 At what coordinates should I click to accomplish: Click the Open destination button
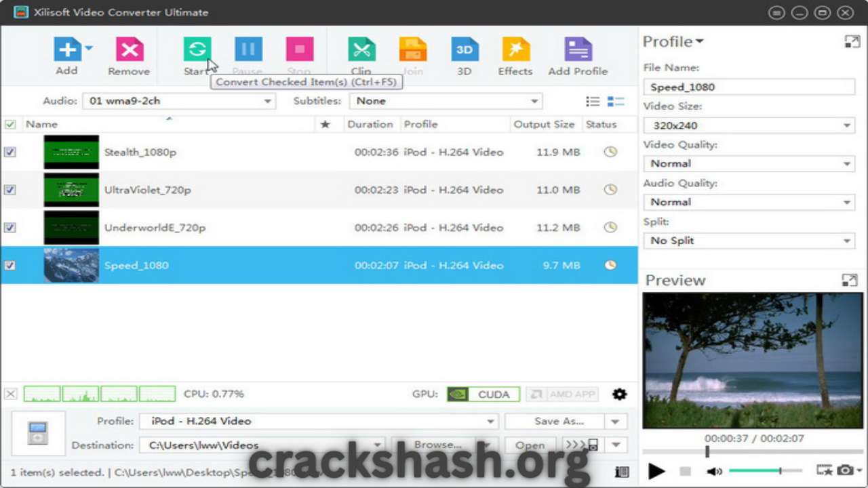[x=530, y=445]
